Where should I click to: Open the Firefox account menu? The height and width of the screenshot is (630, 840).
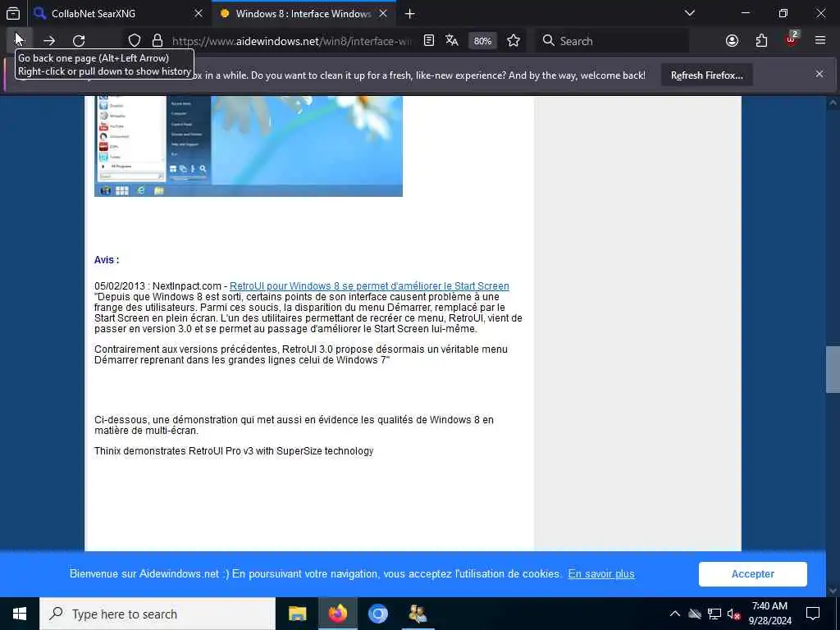click(732, 41)
